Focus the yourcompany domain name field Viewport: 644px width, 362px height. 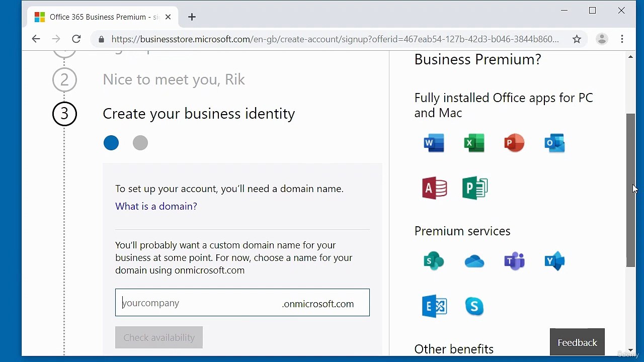coord(242,303)
